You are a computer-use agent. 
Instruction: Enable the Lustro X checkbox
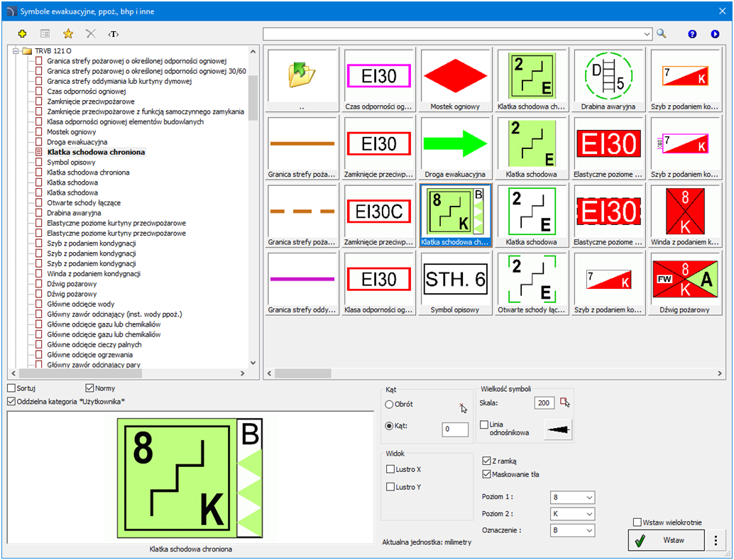click(390, 469)
